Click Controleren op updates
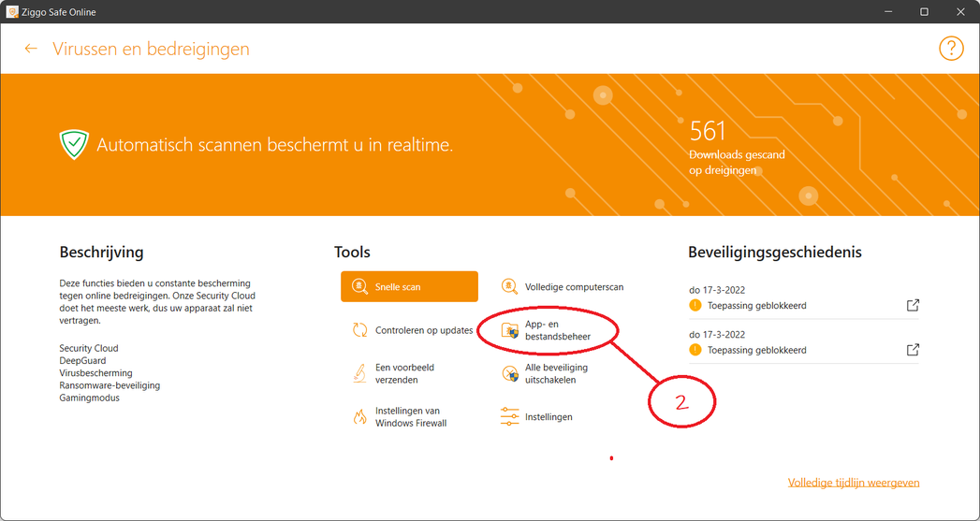 coord(413,330)
